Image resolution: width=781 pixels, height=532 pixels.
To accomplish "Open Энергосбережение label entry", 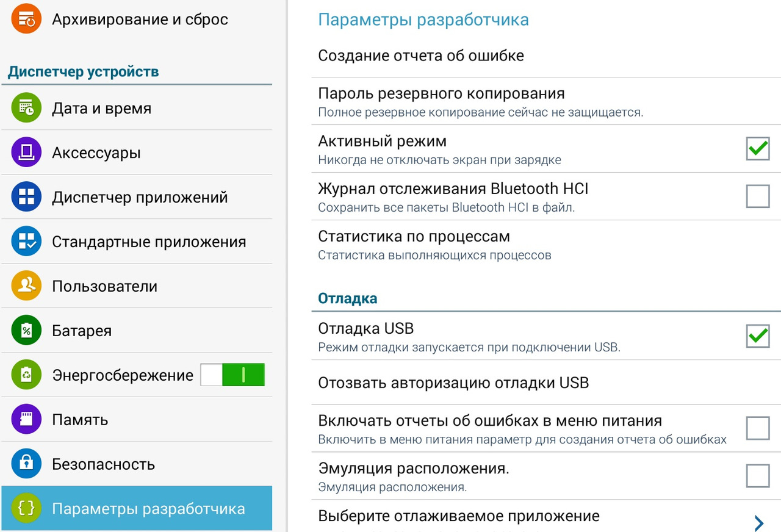I will pos(122,375).
